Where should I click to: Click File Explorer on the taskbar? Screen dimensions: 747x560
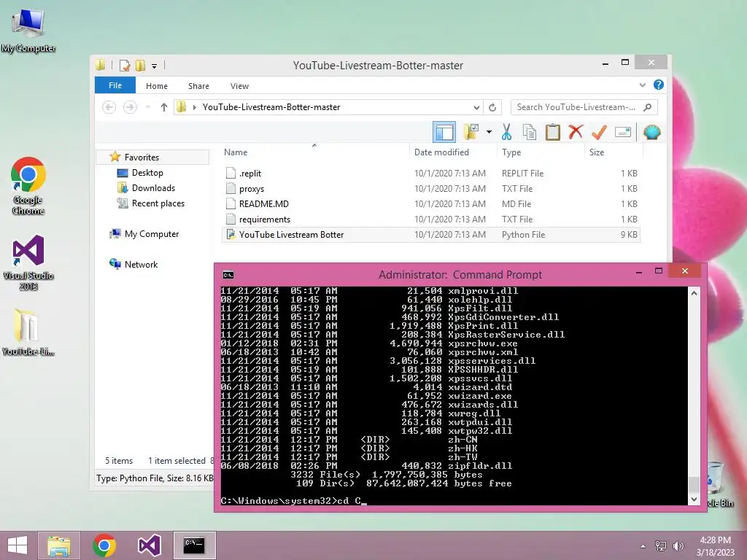click(x=58, y=545)
